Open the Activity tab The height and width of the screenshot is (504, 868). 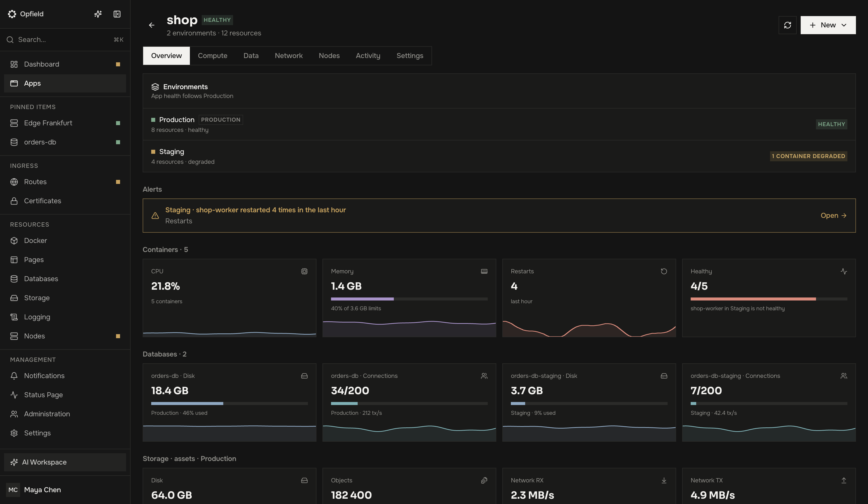(x=368, y=56)
